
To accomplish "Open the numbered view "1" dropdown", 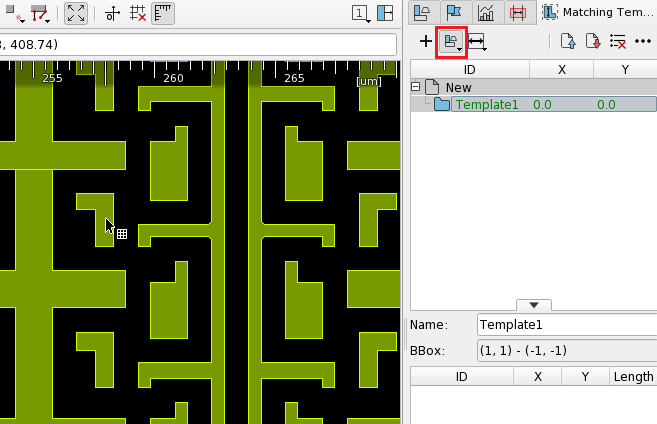I will pos(361,13).
